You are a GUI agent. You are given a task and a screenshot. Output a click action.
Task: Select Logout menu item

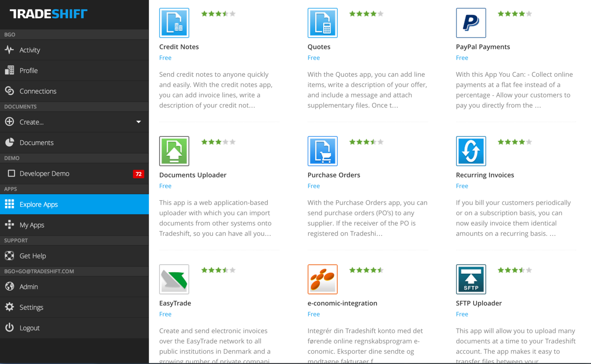(x=74, y=328)
